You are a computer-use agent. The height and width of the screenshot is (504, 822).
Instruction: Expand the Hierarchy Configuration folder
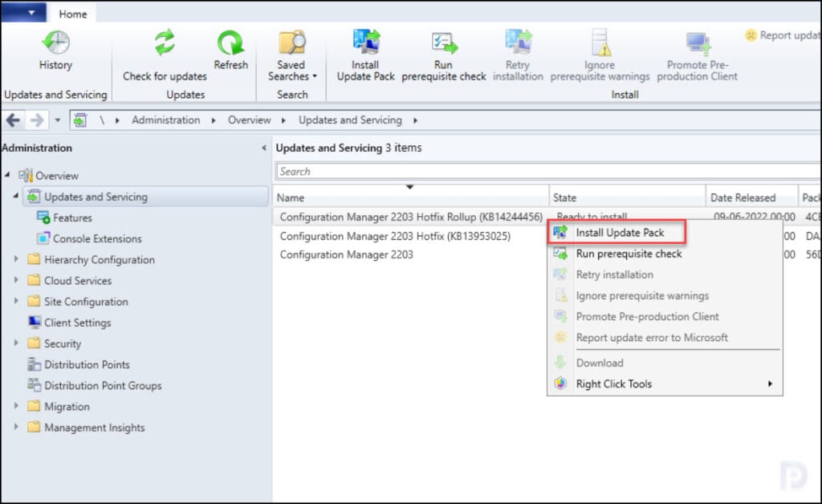click(x=16, y=258)
